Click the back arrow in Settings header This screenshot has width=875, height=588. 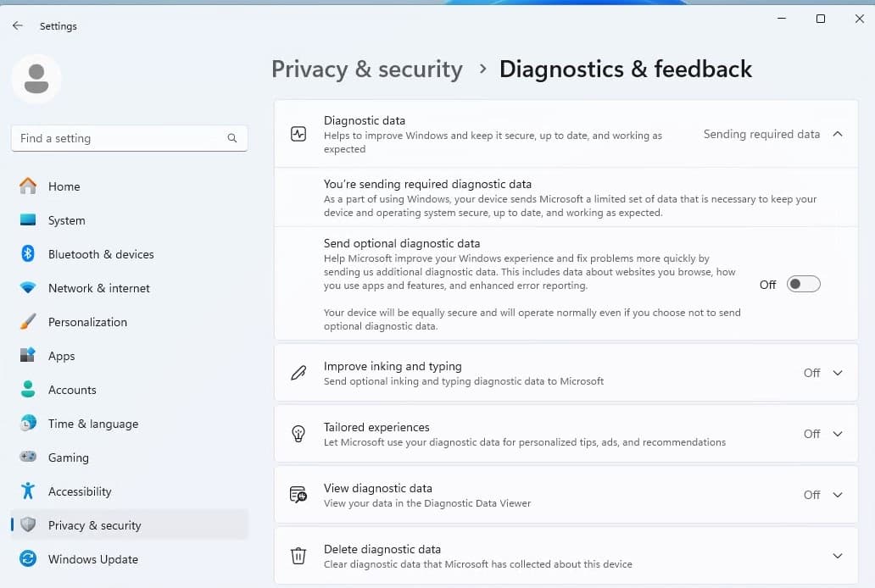[x=18, y=26]
